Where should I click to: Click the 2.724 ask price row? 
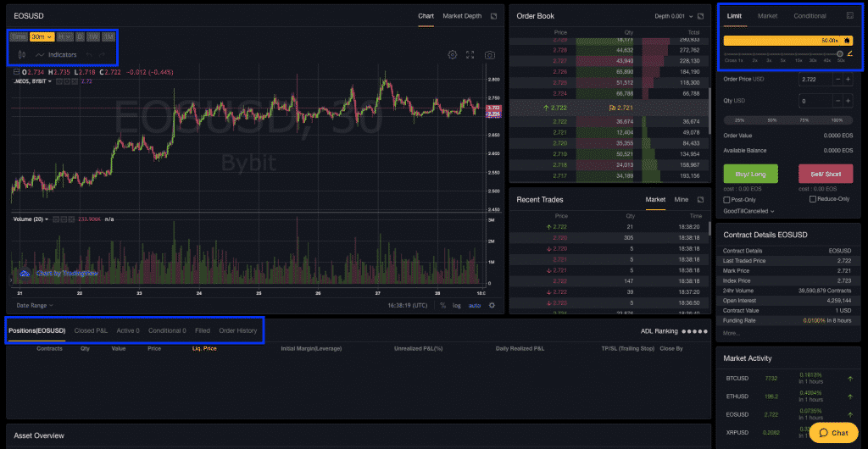pos(607,94)
